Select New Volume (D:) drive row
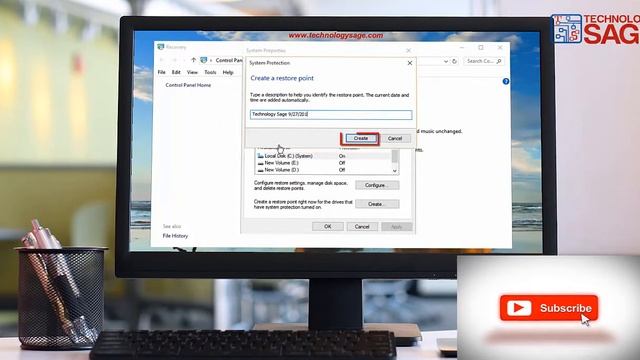This screenshot has width=640, height=360. coord(324,170)
